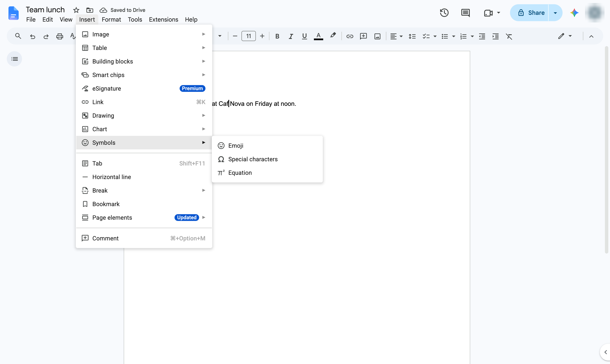Choose Special characters option
Viewport: 610px width, 364px height.
[267, 159]
